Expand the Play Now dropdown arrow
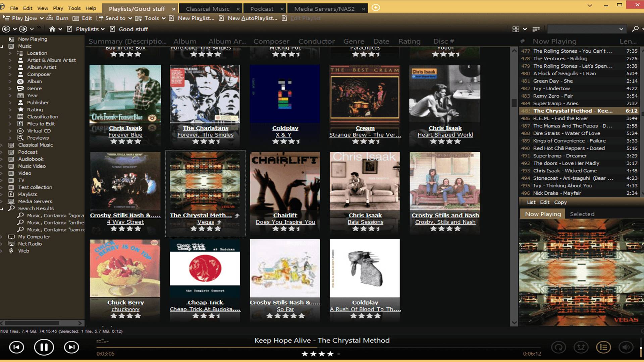 [42, 18]
